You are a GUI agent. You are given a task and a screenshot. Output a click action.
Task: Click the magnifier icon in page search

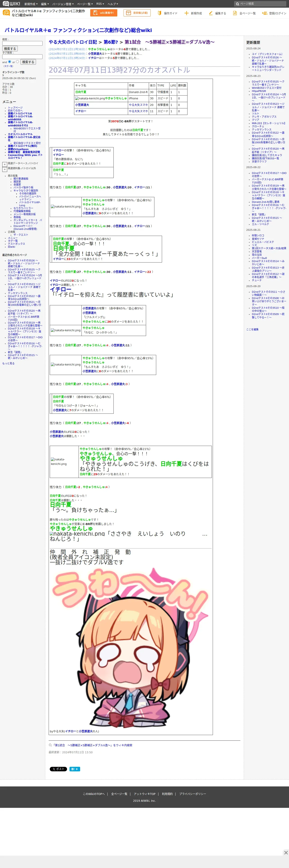tap(237, 4)
